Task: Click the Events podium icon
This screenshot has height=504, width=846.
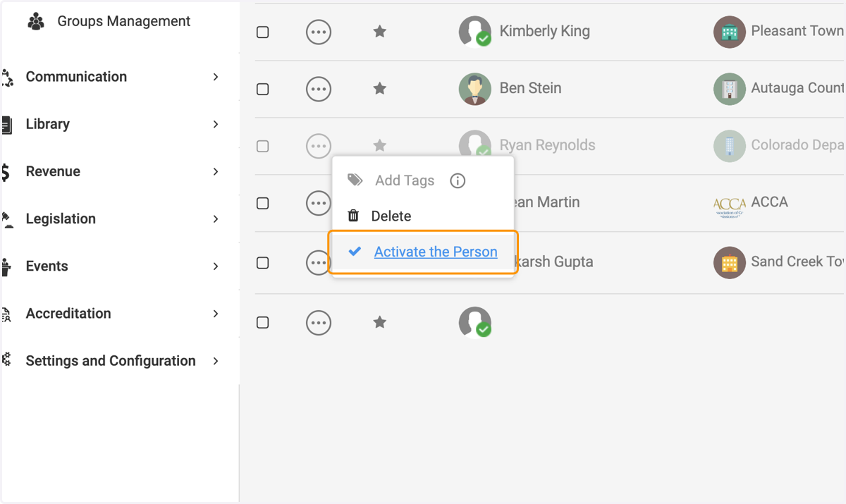Action: point(6,267)
